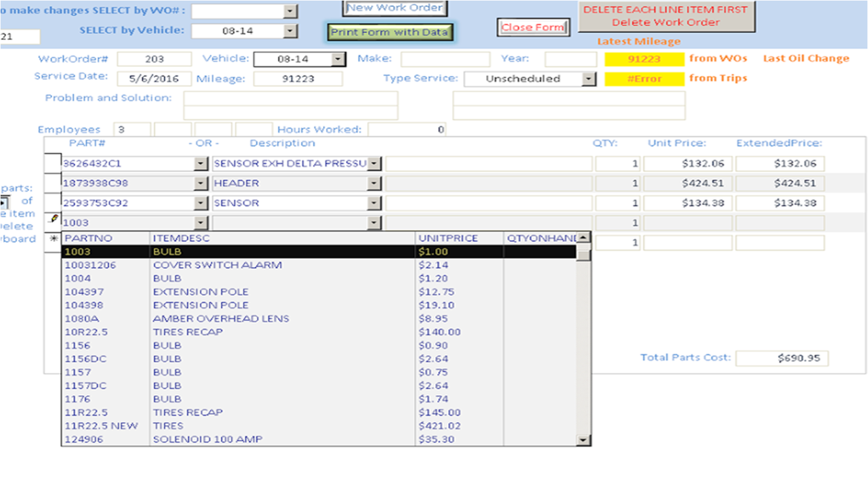Screen dimensions: 868x479
Task: Select part 10R22.5 TIRES RECAP
Action: click(x=319, y=332)
